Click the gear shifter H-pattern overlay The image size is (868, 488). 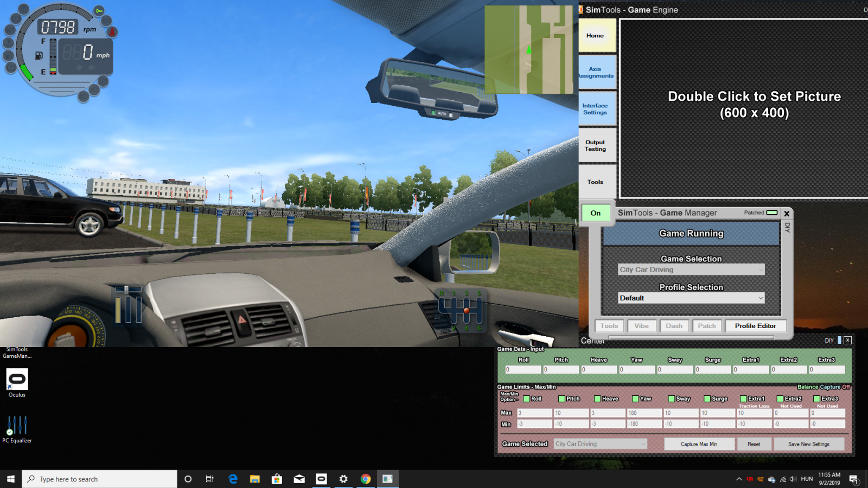(461, 310)
